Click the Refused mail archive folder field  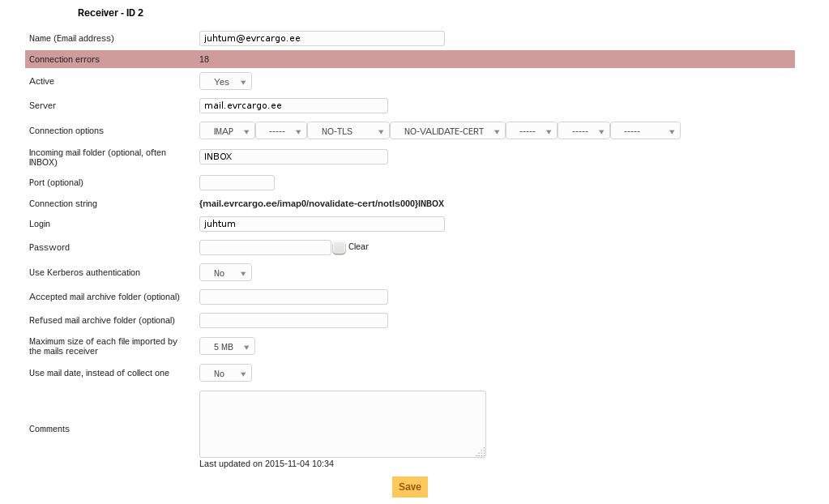point(293,321)
